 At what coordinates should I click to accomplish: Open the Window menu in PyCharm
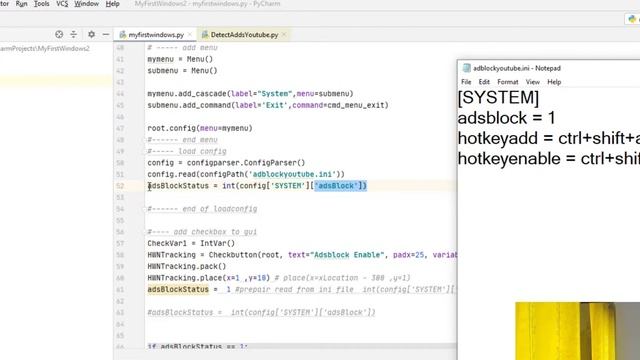point(87,4)
